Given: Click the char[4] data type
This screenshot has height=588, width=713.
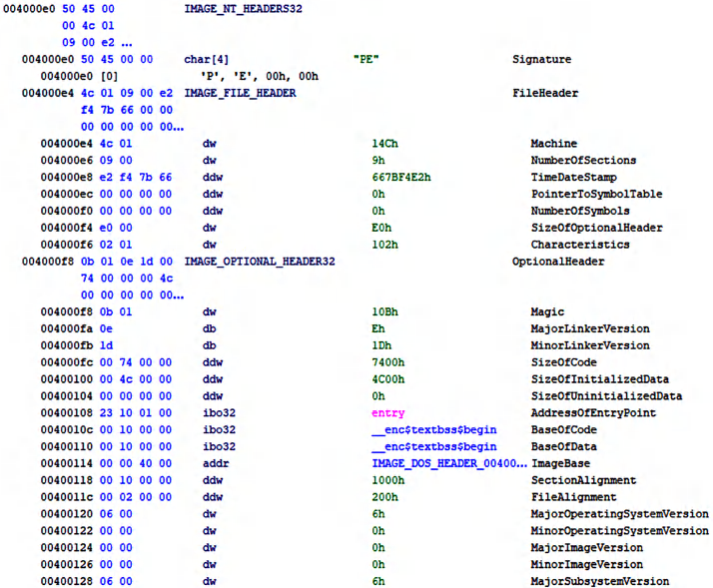Looking at the screenshot, I should point(206,60).
